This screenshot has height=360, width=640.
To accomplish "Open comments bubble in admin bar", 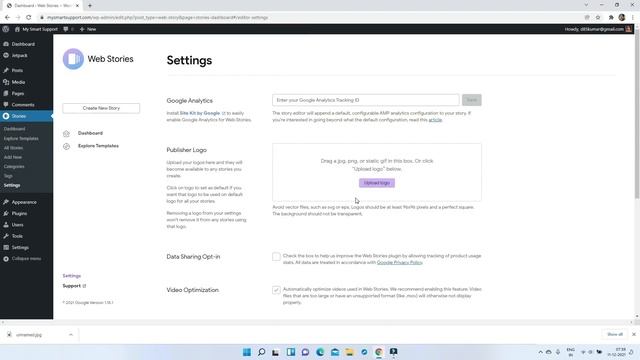I will tap(68, 29).
